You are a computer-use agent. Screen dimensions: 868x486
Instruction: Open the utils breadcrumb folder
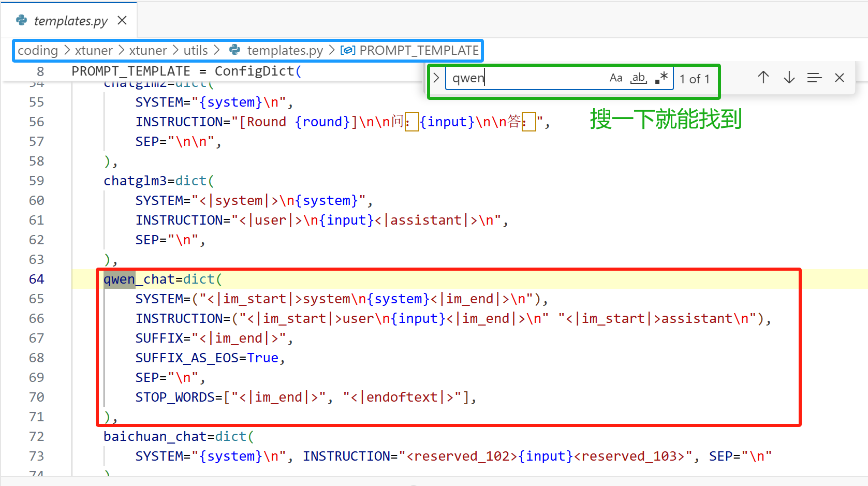[x=196, y=50]
